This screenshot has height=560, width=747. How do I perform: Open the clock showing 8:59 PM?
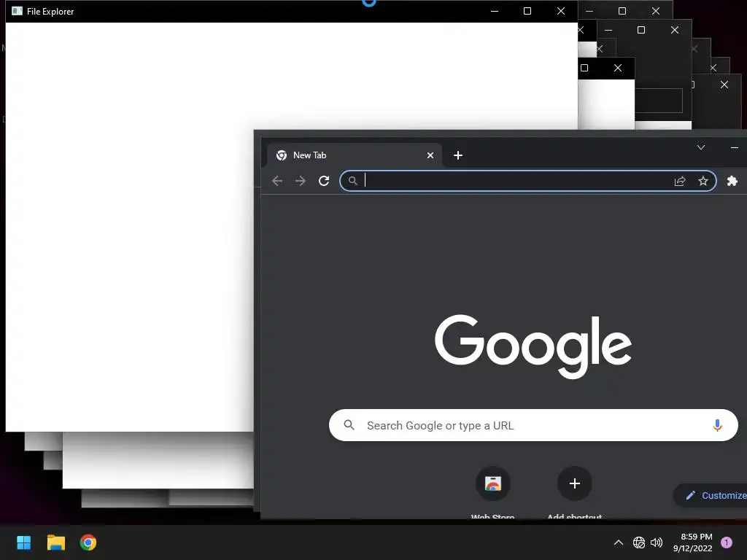[x=693, y=542]
